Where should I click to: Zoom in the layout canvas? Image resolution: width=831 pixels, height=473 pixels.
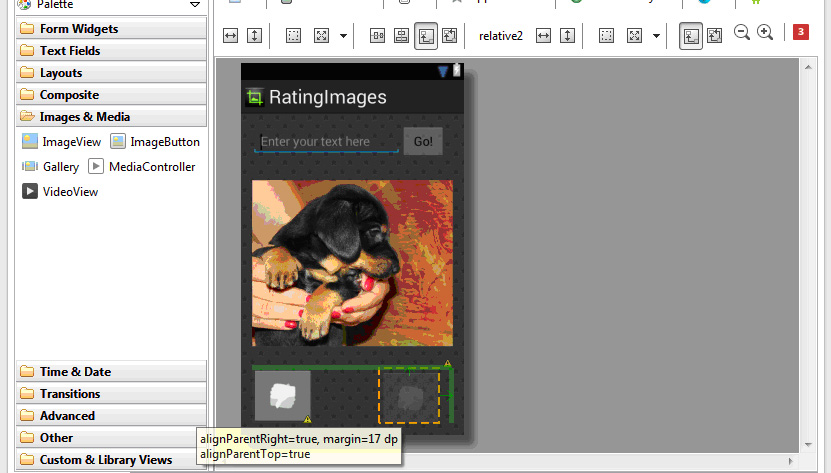click(x=765, y=33)
